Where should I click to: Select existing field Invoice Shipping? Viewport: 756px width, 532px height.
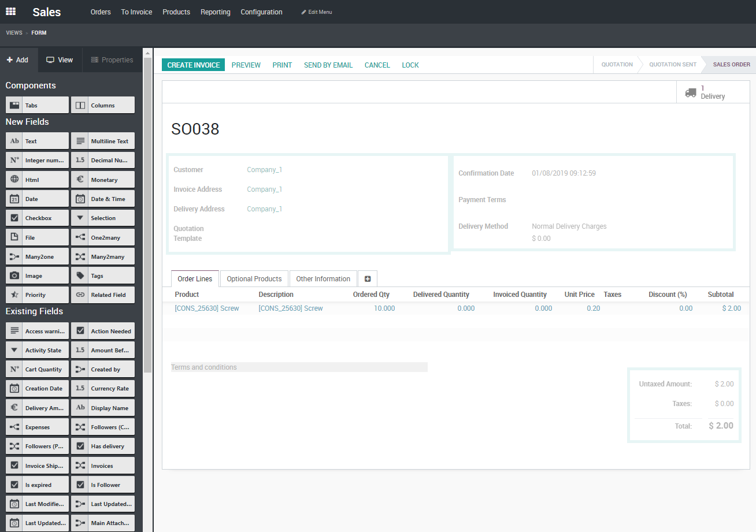click(37, 466)
